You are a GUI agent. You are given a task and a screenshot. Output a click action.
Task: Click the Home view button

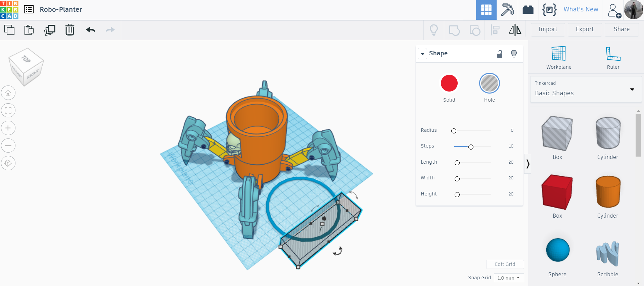pyautogui.click(x=8, y=93)
